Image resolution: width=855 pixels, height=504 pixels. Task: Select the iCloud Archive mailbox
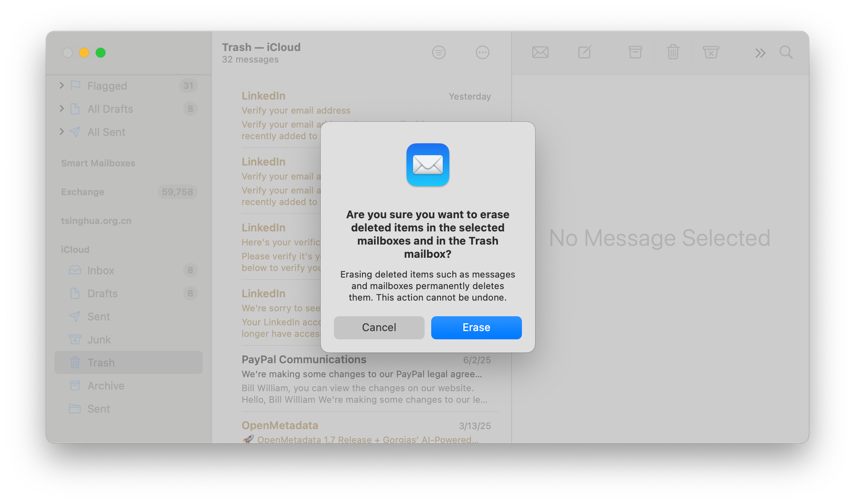[x=129, y=386]
